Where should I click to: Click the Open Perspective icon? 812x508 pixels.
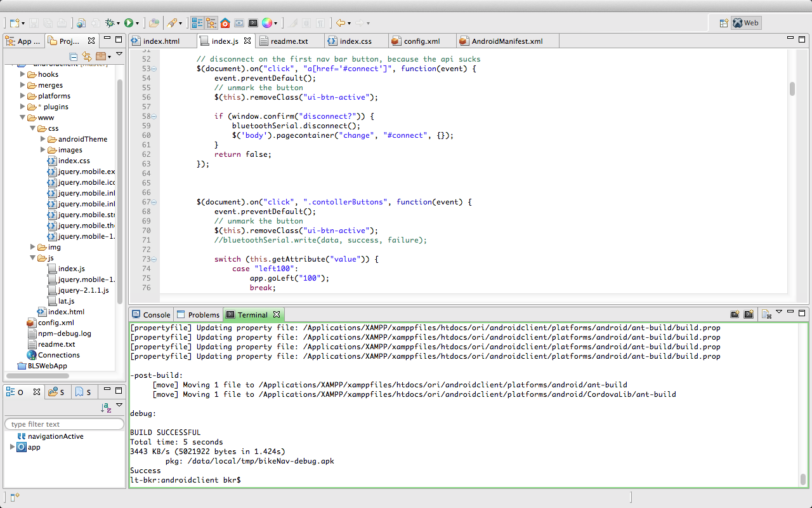[723, 23]
